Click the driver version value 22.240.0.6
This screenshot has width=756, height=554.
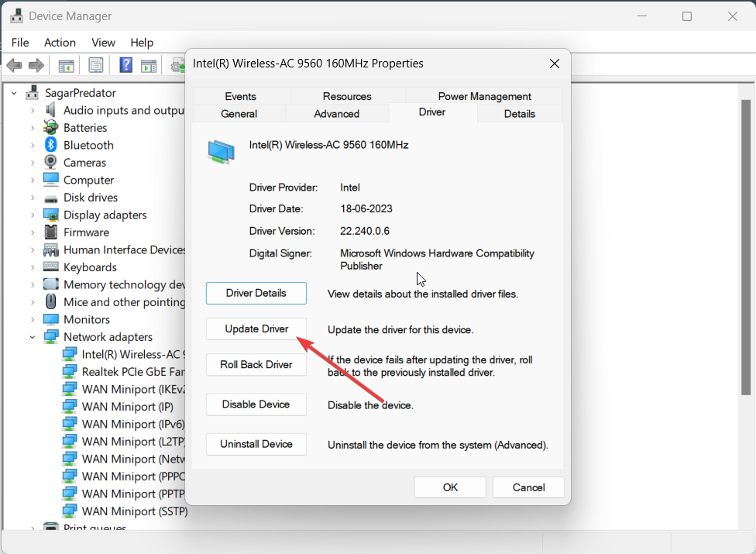(x=365, y=231)
